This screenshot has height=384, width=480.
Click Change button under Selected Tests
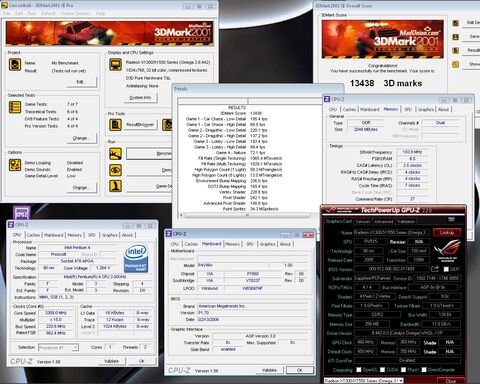point(82,138)
